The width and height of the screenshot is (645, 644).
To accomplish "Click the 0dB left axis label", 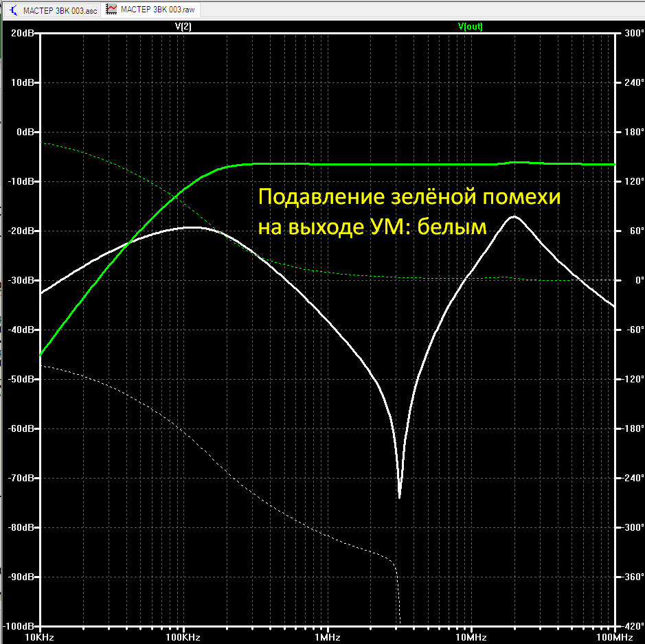I will pos(25,132).
